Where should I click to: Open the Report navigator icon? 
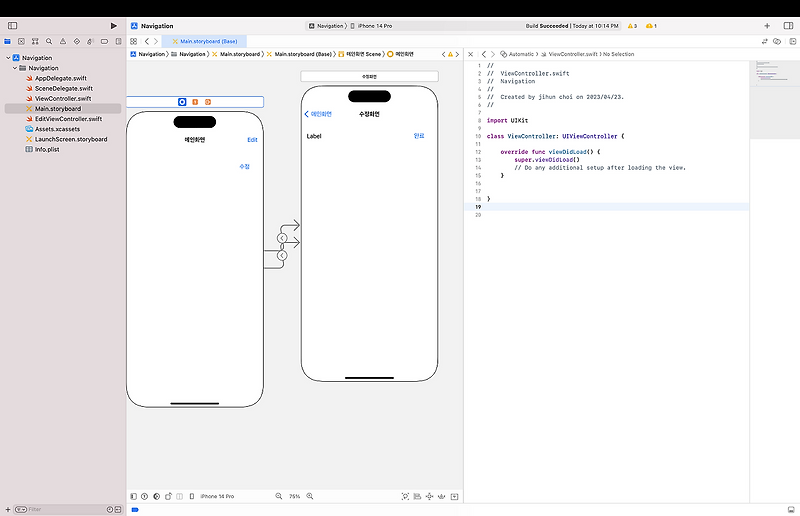click(x=118, y=41)
